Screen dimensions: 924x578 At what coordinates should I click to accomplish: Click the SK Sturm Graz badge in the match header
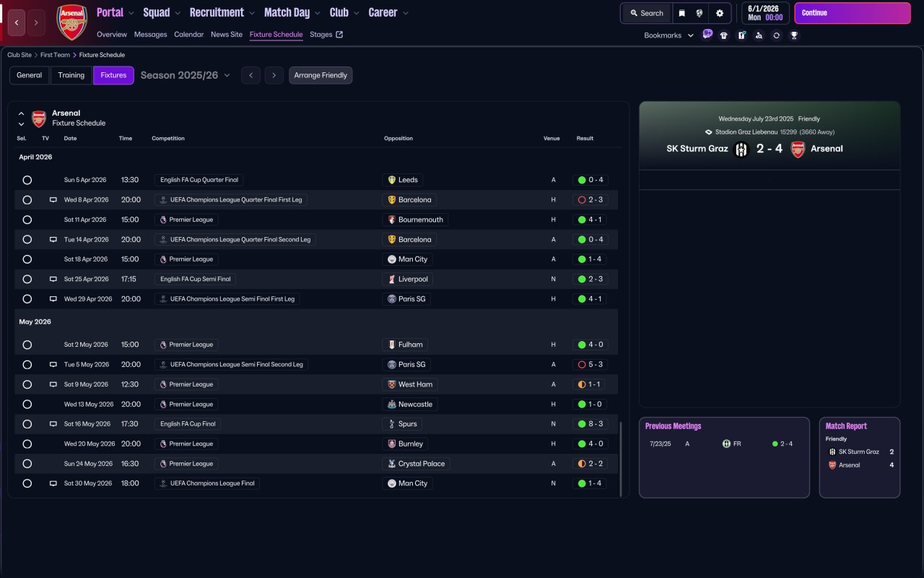tap(741, 149)
